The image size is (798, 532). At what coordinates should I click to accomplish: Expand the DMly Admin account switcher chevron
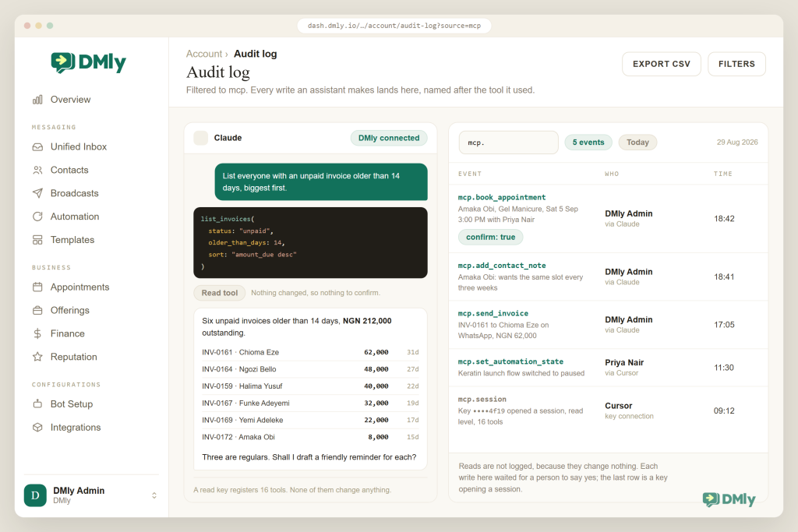(x=154, y=495)
